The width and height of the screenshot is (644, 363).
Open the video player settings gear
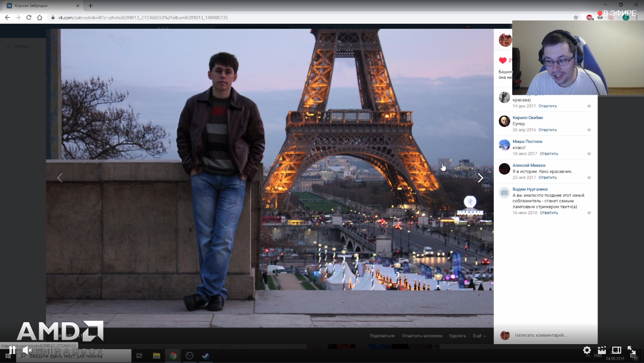(587, 350)
